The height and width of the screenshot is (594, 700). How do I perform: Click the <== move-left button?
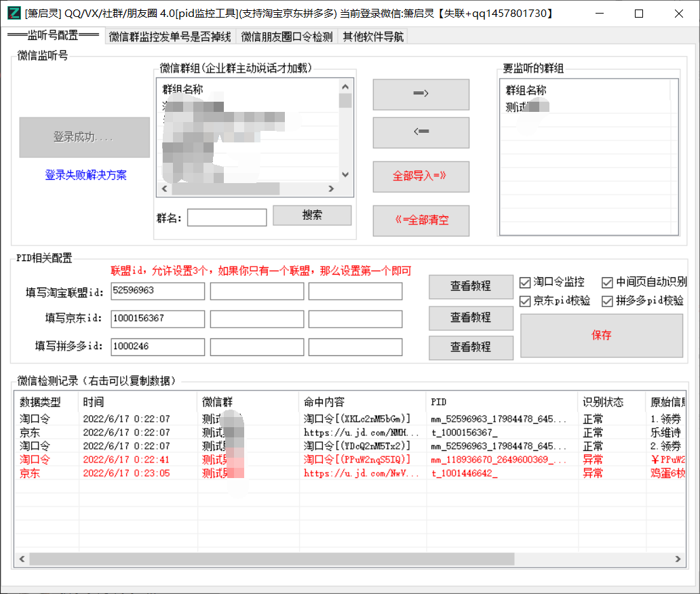coord(421,132)
